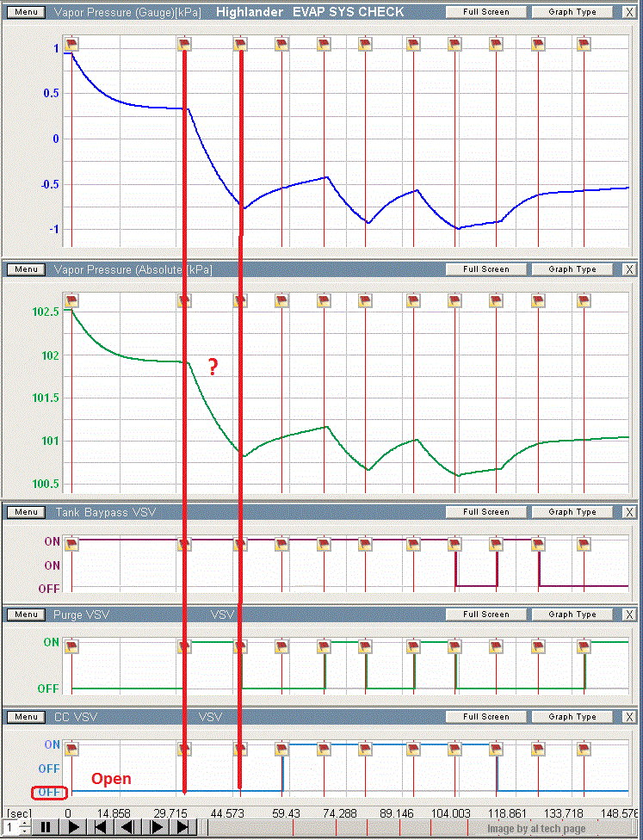Open Graph Type for Vapor Pressure (Absolute)
Viewport: 643px width, 840px height.
tap(572, 269)
